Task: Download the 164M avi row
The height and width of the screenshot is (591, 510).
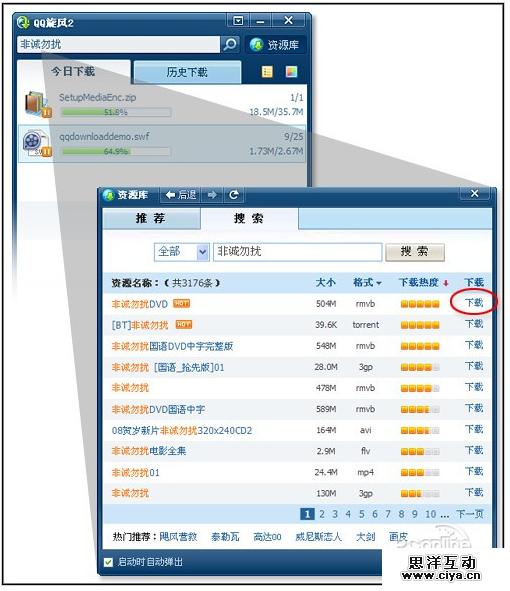Action: [474, 429]
